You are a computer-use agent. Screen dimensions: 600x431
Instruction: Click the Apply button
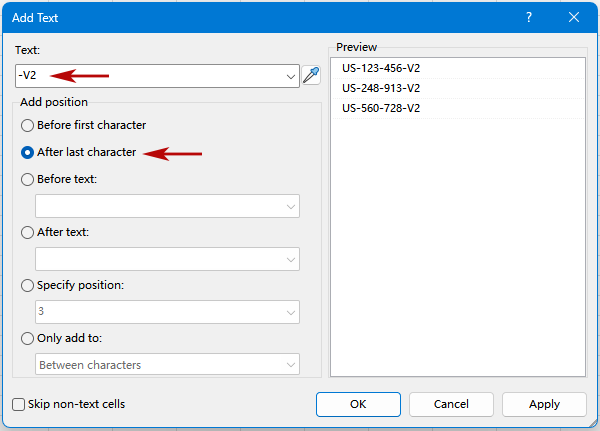[544, 404]
